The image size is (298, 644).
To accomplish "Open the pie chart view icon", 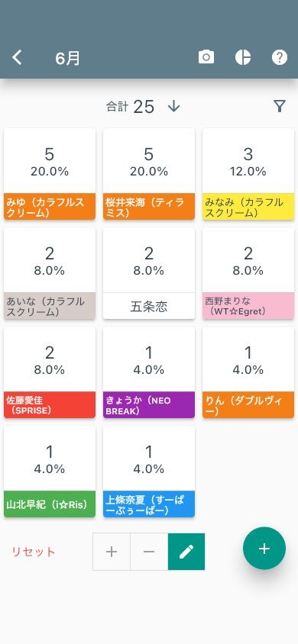I will coord(243,57).
